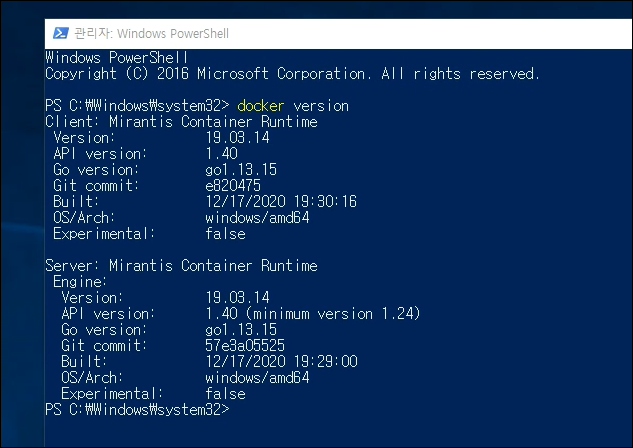Click the '(minimum version 1.24)' text
The width and height of the screenshot is (633, 448).
coord(333,314)
